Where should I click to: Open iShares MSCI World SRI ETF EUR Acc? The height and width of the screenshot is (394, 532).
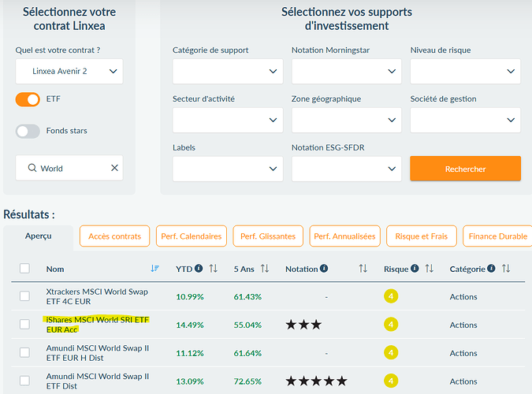click(x=98, y=325)
